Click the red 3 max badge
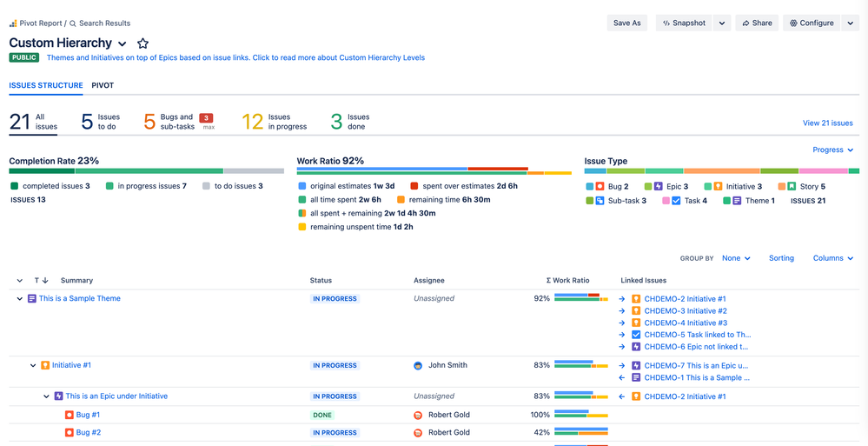This screenshot has height=446, width=868. [206, 118]
